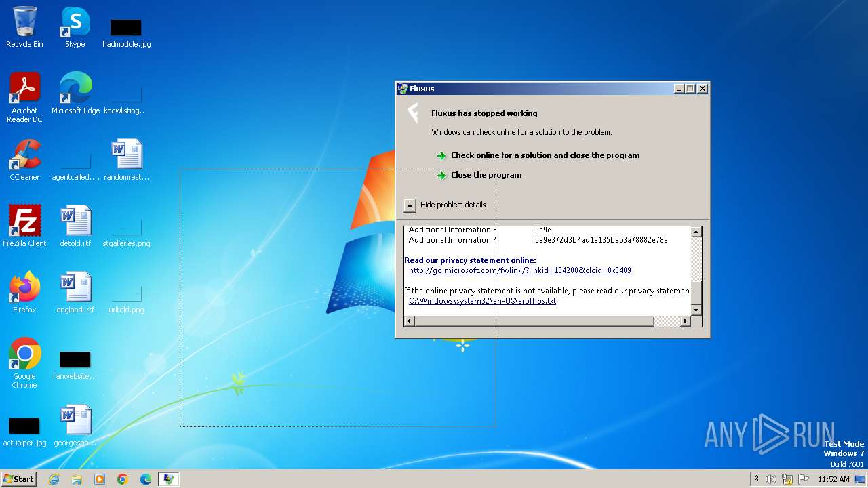Open the go.microsoft.com privacy statement link
Screen dimensions: 868x488
[520, 270]
